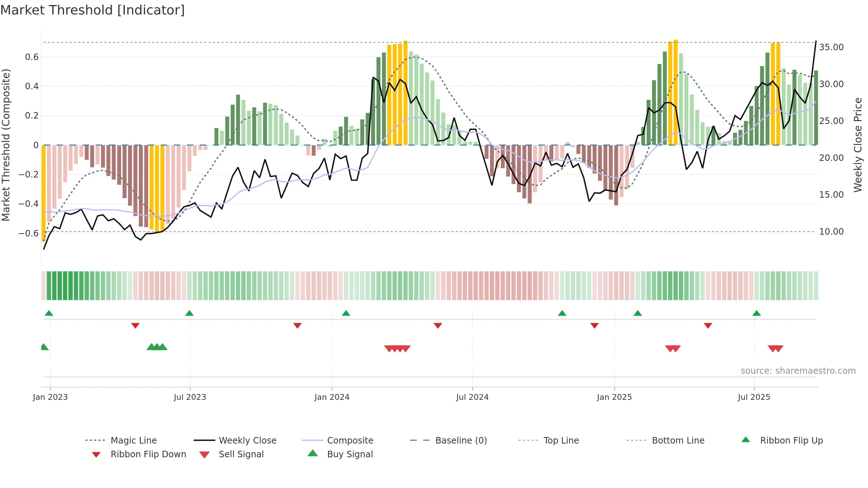Click the 35.00 price axis label
This screenshot has width=868, height=488.
(831, 47)
